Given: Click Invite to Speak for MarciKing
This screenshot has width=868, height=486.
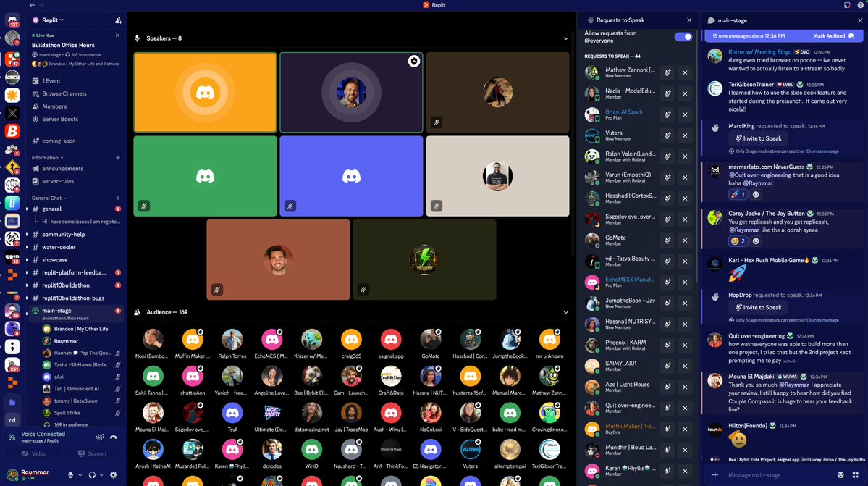Looking at the screenshot, I should [758, 138].
